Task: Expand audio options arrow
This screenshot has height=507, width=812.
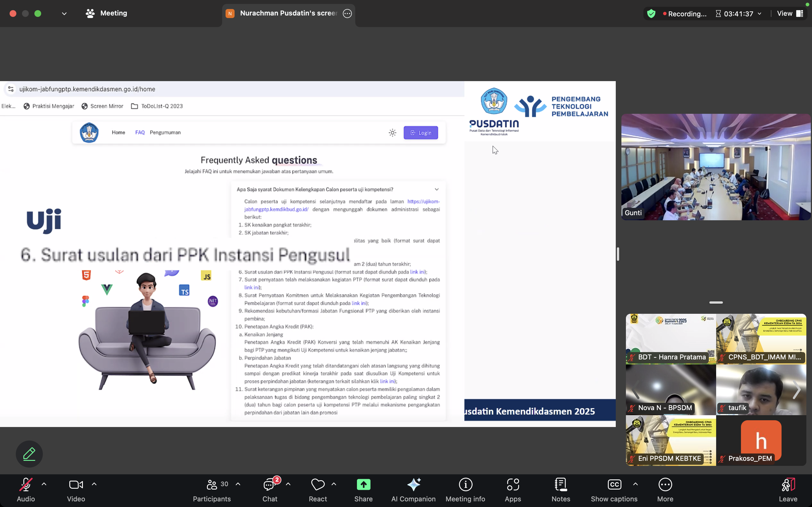Action: [x=44, y=484]
